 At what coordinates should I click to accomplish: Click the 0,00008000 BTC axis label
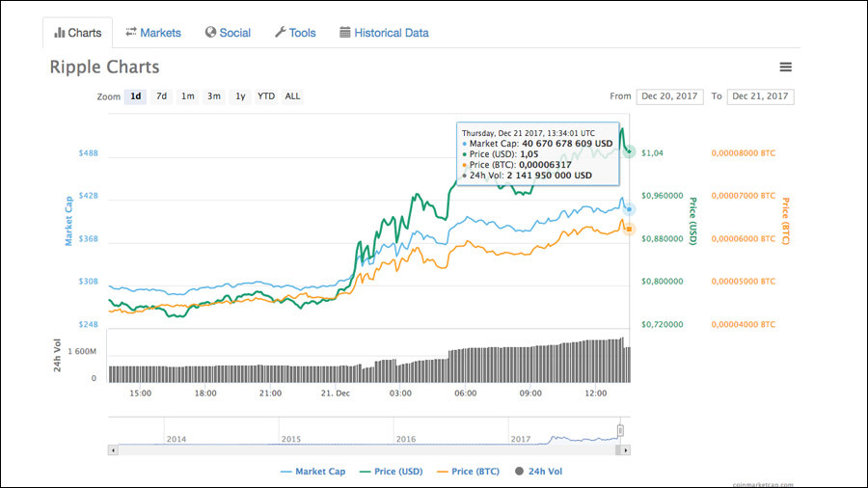point(744,153)
